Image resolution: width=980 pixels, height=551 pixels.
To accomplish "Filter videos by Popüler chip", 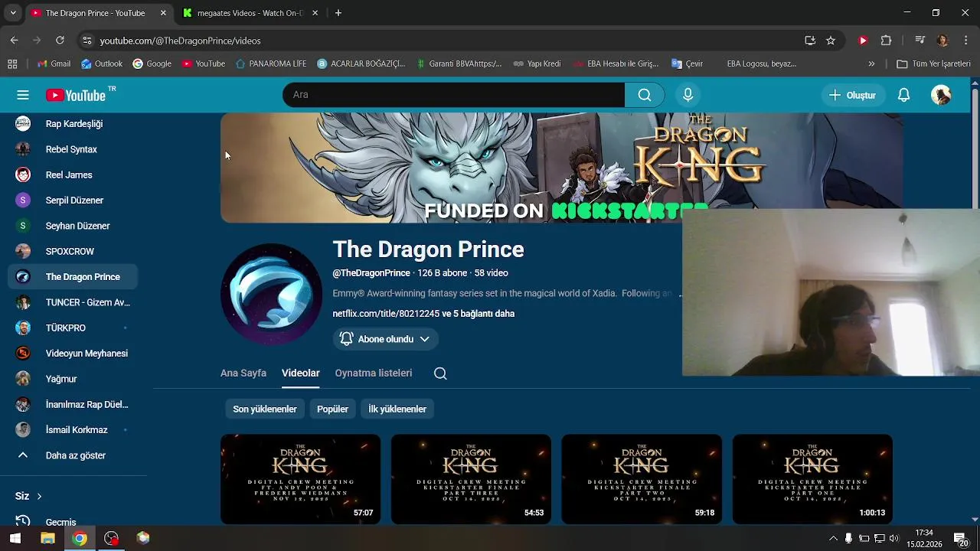I will click(x=332, y=409).
